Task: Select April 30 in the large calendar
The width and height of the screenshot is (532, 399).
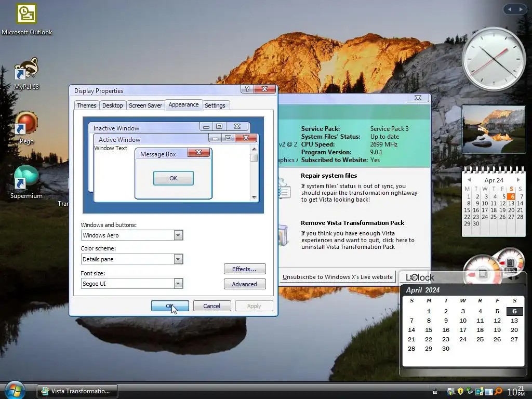Action: pyautogui.click(x=445, y=349)
